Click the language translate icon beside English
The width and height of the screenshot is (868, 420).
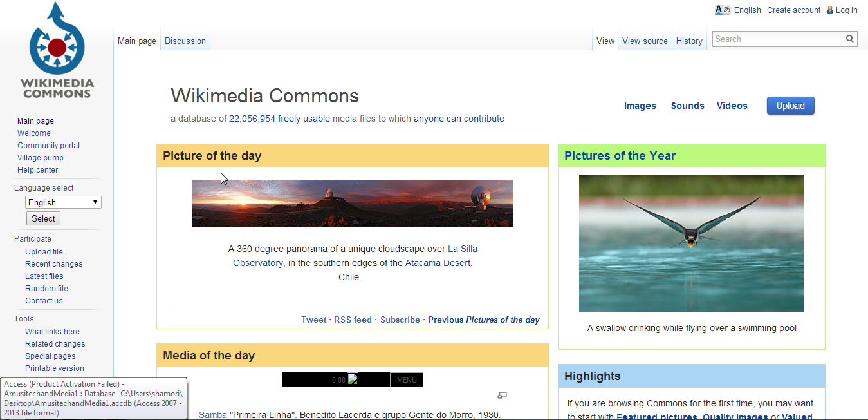click(x=723, y=10)
